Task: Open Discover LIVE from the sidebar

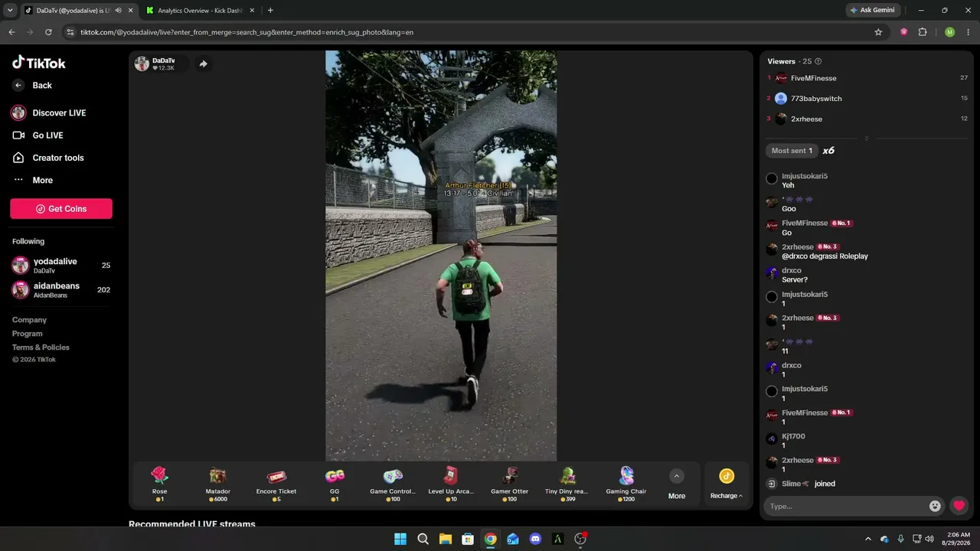Action: (48, 112)
